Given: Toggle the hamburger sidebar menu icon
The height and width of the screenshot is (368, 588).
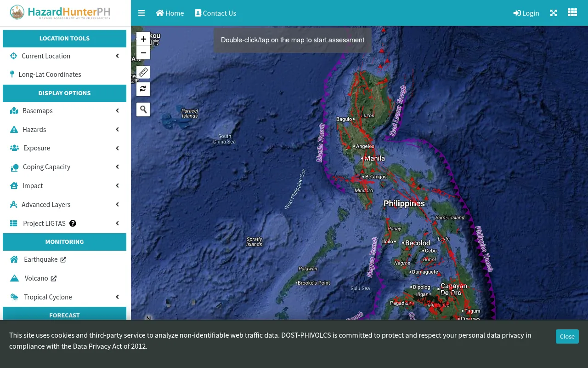Looking at the screenshot, I should pos(141,13).
